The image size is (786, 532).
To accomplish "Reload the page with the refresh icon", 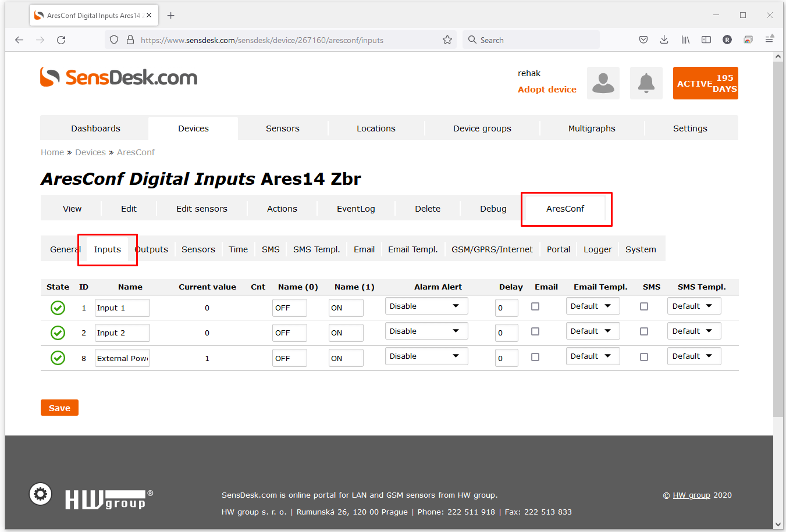I will click(x=61, y=40).
